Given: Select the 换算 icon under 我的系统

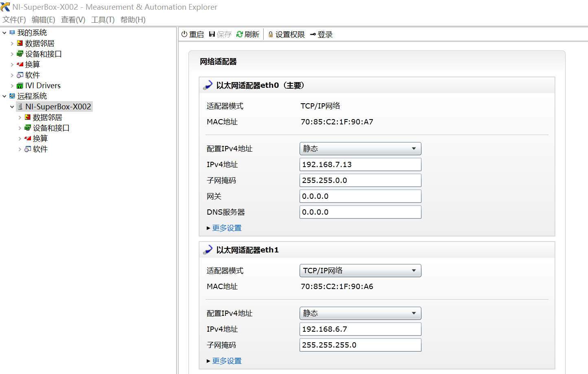Looking at the screenshot, I should 20,64.
